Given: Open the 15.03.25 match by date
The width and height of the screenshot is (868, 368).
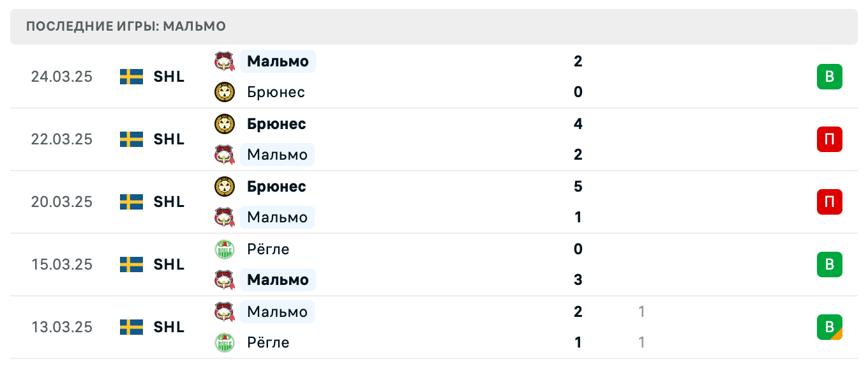Looking at the screenshot, I should point(61,264).
